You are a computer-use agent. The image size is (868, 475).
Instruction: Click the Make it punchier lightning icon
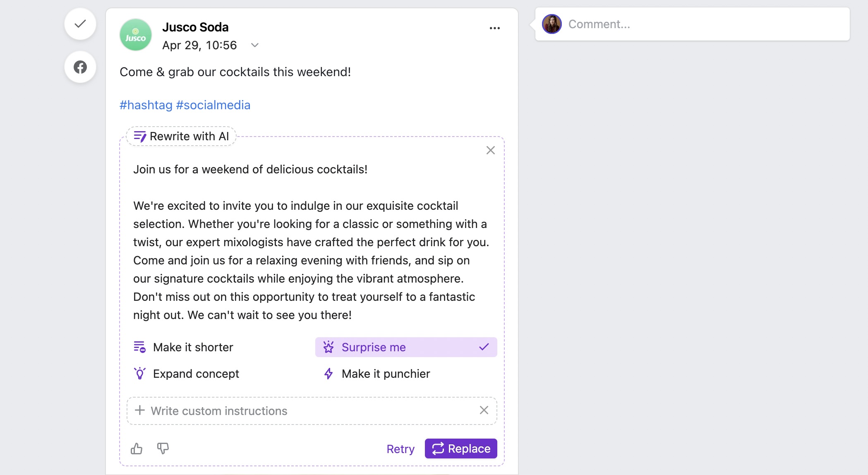(328, 374)
